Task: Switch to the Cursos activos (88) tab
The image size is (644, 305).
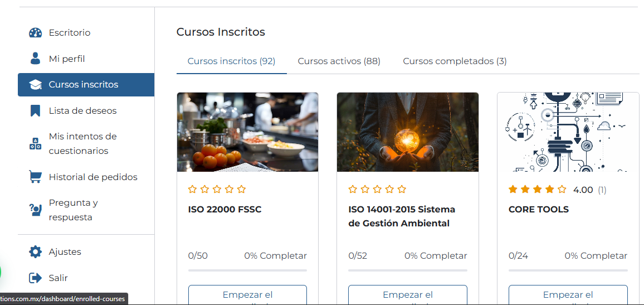Action: point(339,61)
